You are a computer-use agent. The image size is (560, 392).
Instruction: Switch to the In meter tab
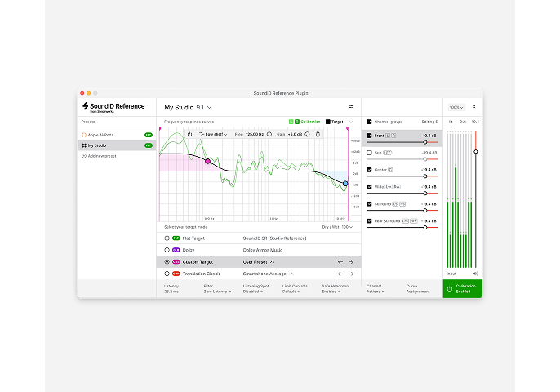tap(451, 122)
